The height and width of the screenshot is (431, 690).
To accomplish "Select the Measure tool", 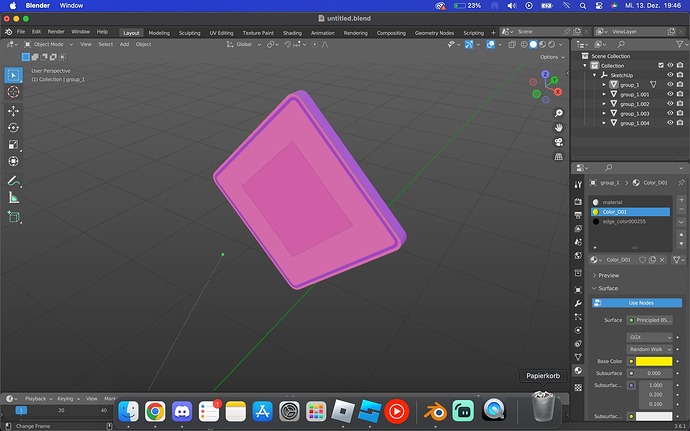I will [14, 198].
